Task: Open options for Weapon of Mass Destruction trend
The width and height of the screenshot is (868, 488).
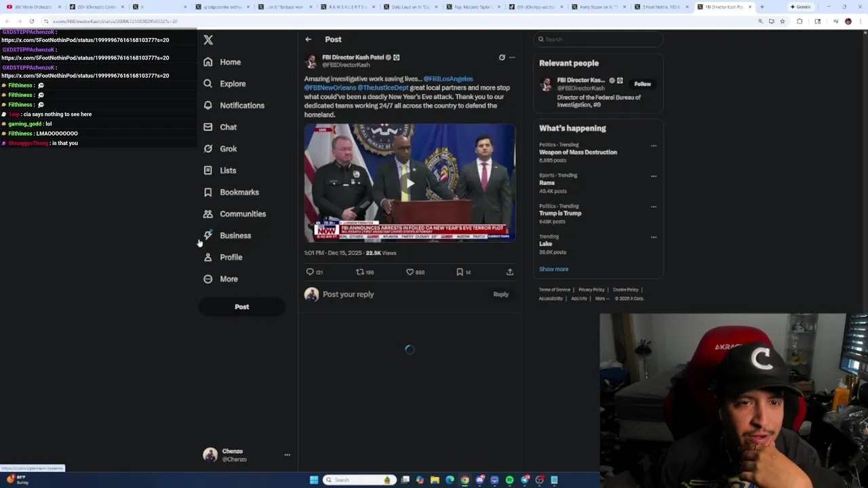Action: 654,146
